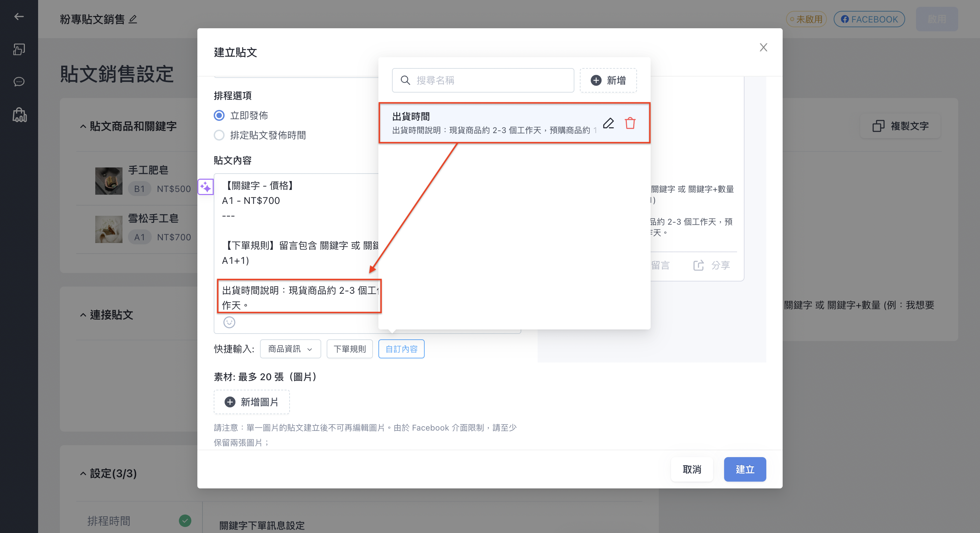Open the AI sparkle assistant icon
This screenshot has width=980, height=533.
pos(206,187)
